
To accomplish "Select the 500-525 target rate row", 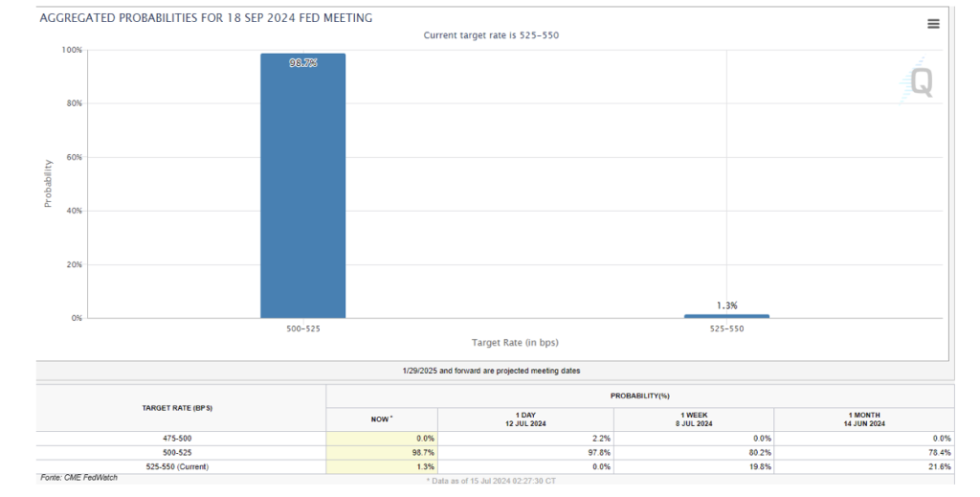I will point(495,453).
